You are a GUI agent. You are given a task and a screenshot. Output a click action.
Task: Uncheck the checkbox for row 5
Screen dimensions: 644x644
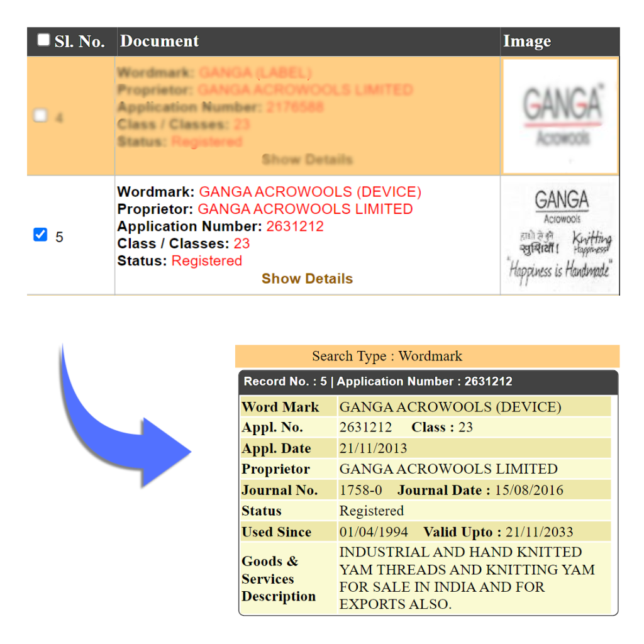[40, 235]
